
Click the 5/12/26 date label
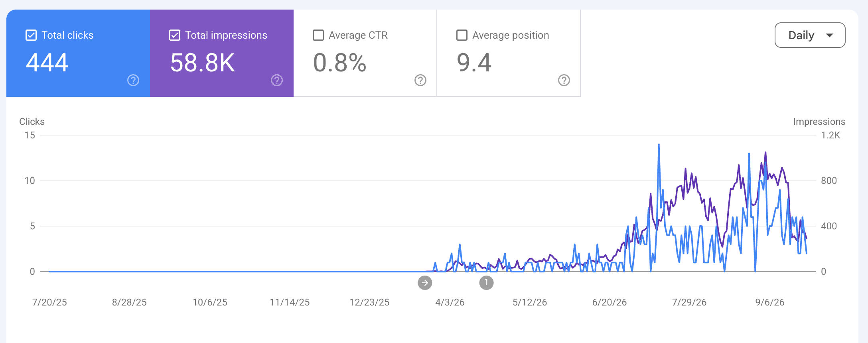pyautogui.click(x=530, y=302)
